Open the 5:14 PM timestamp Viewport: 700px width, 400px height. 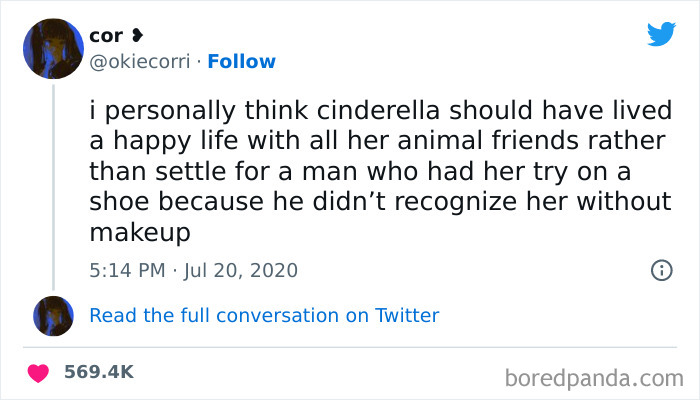[128, 270]
